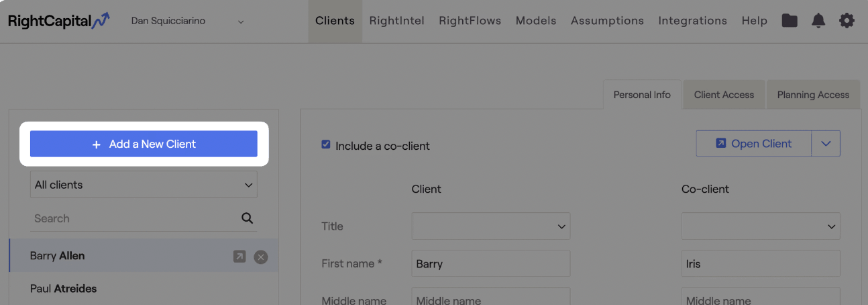Switch to the Planning Access tab
The height and width of the screenshot is (305, 868).
[813, 95]
